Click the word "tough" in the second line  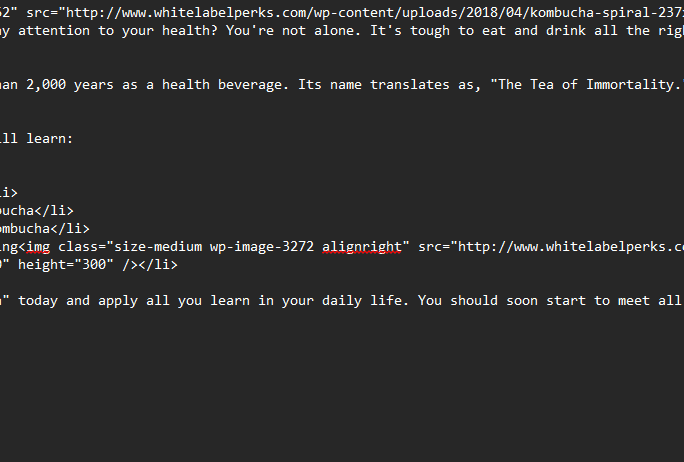pyautogui.click(x=430, y=31)
